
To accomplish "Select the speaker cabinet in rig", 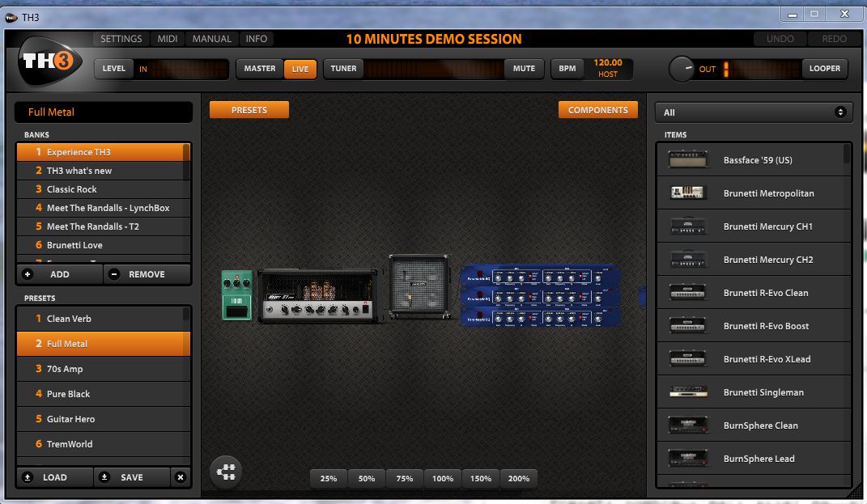I will 419,287.
